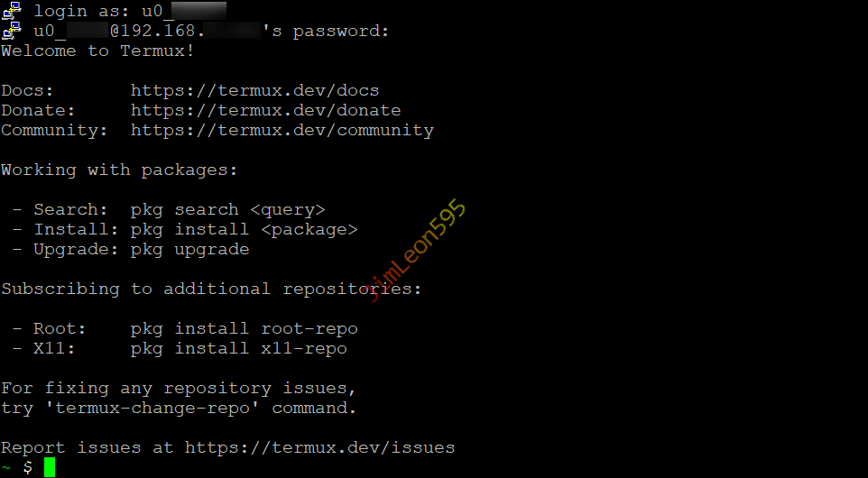Click 'pkg install root-repo' command text

[244, 328]
